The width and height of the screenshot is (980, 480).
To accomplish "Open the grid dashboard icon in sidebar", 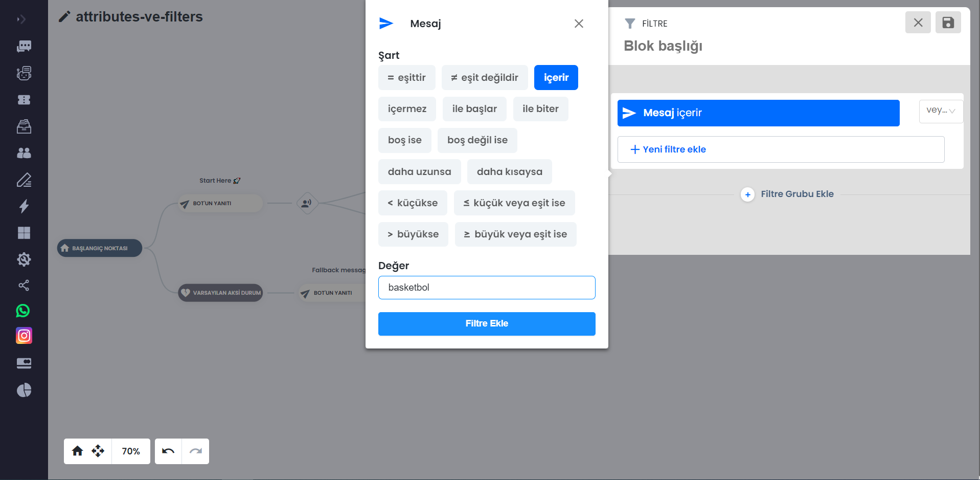I will point(24,233).
